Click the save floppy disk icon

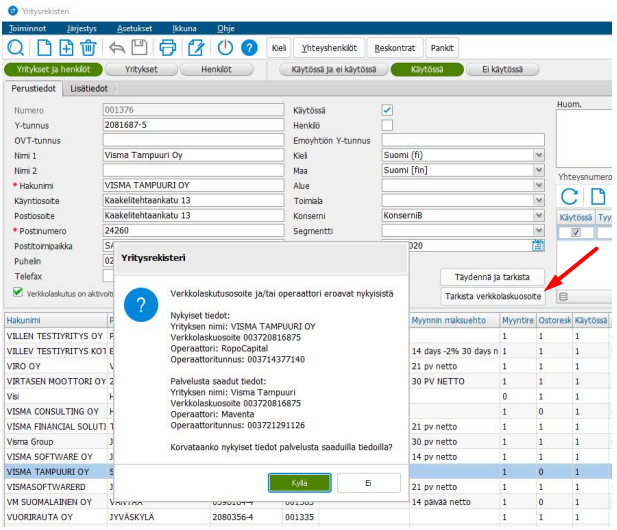point(139,48)
